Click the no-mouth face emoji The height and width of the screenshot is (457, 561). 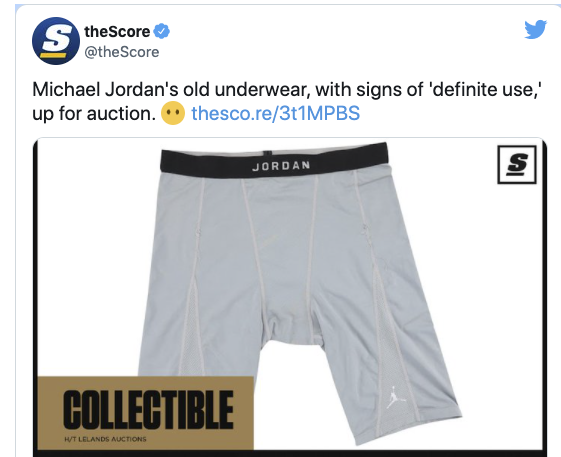click(173, 113)
